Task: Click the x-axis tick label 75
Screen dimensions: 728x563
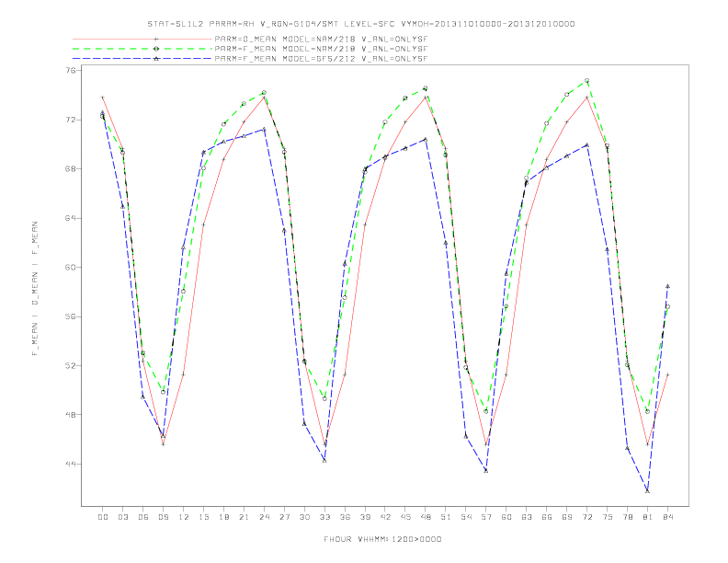Action: [608, 517]
